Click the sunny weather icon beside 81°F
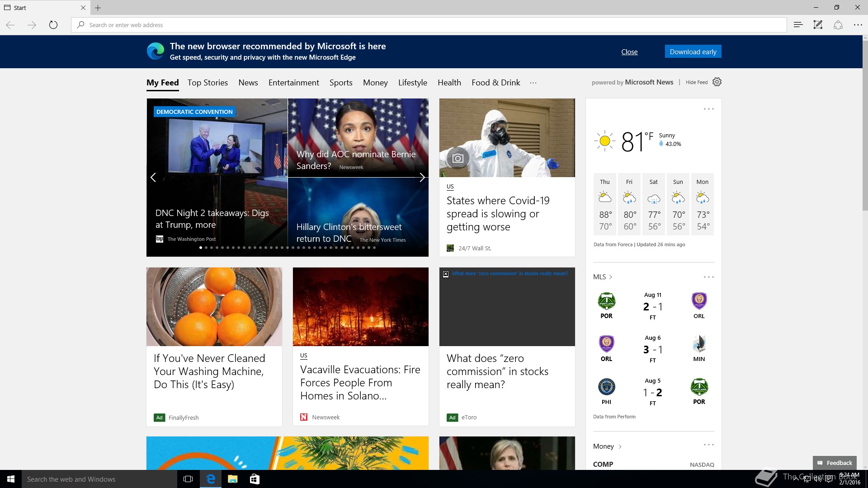868x488 pixels. 604,141
